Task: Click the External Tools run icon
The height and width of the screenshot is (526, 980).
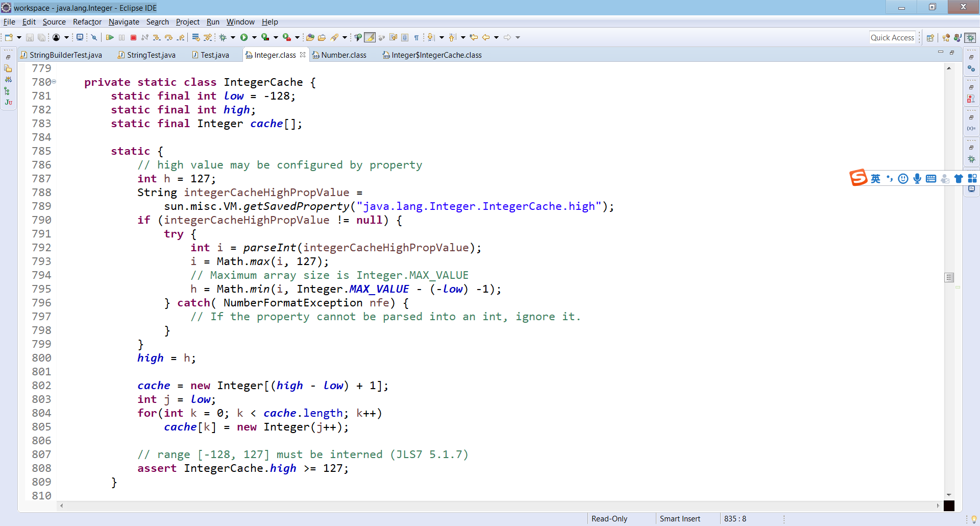Action: 287,37
